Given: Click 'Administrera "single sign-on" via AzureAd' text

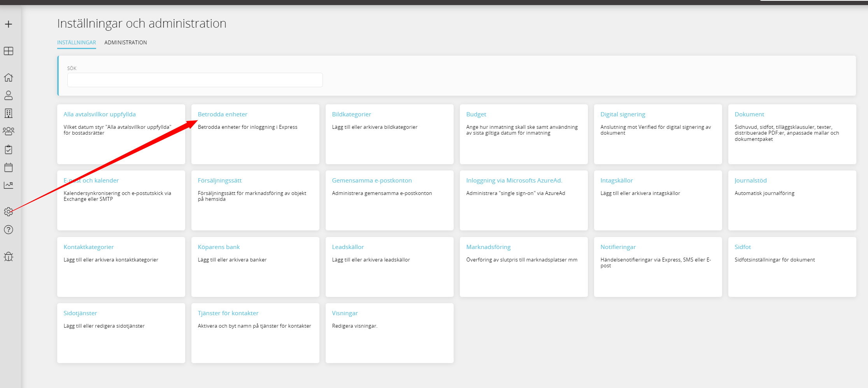Looking at the screenshot, I should click(x=516, y=193).
